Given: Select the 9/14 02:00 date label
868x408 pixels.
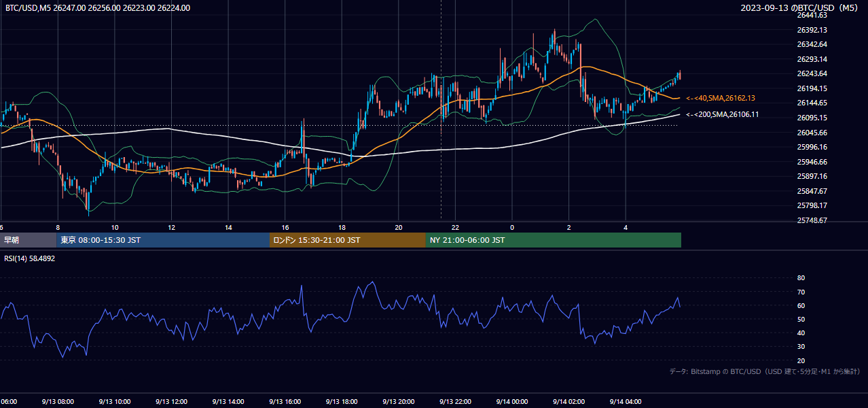Looking at the screenshot, I should click(569, 402).
